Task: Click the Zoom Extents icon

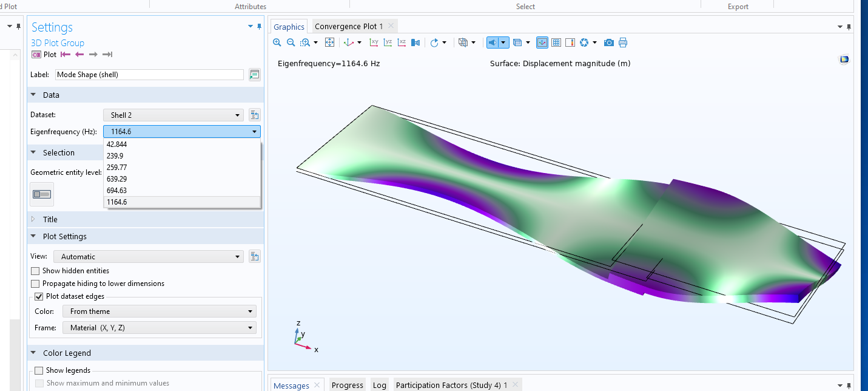Action: [329, 42]
